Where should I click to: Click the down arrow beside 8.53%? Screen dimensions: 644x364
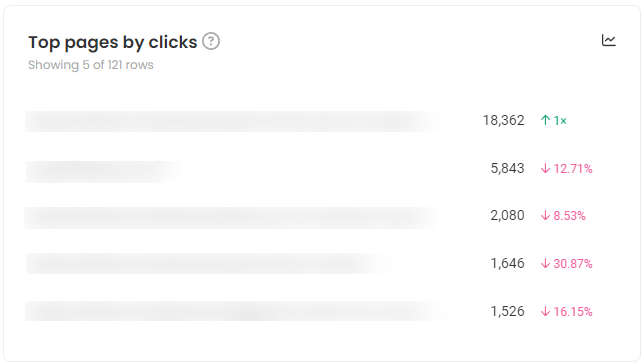545,216
